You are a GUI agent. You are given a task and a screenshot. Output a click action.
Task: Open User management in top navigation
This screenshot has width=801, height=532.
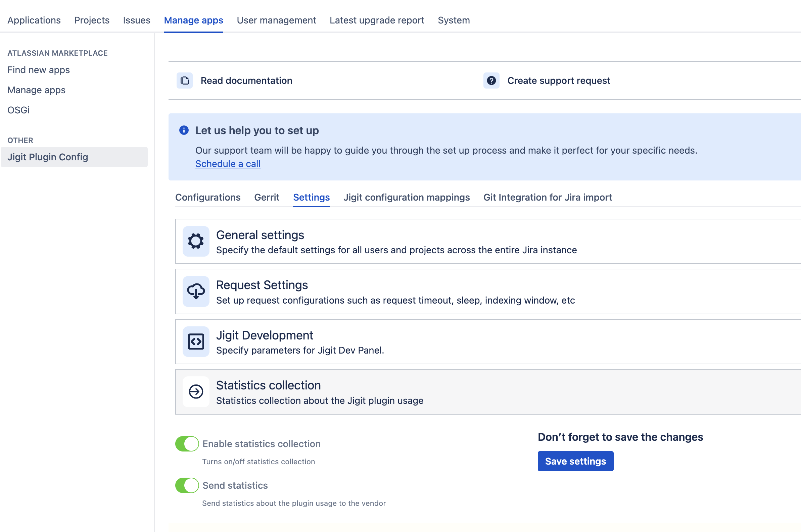click(x=276, y=20)
